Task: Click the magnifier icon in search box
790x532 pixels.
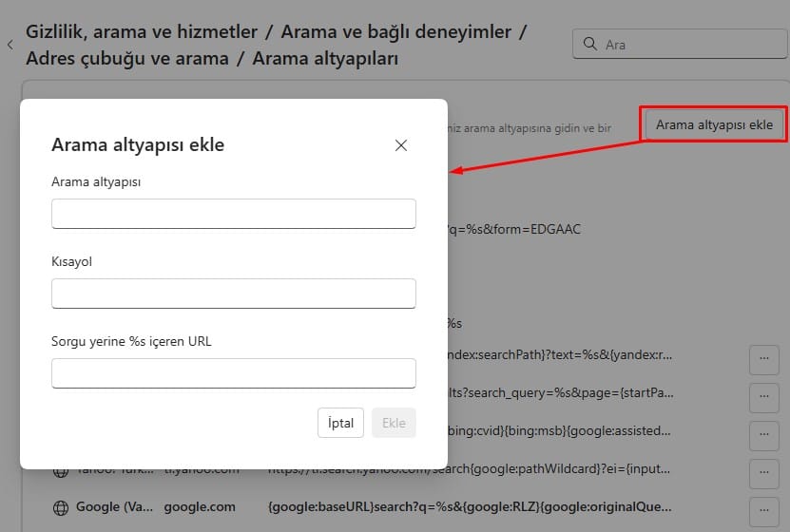Action: 590,45
